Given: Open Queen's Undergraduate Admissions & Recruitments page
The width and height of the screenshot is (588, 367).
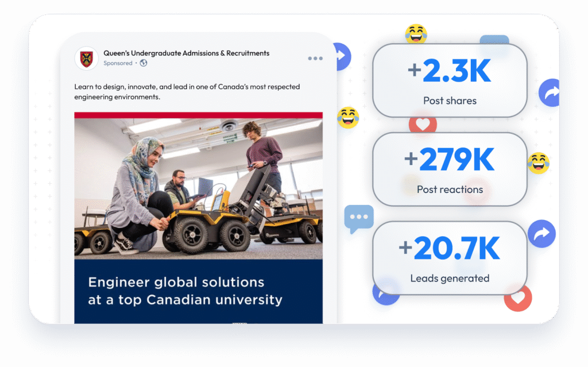Looking at the screenshot, I should click(187, 53).
